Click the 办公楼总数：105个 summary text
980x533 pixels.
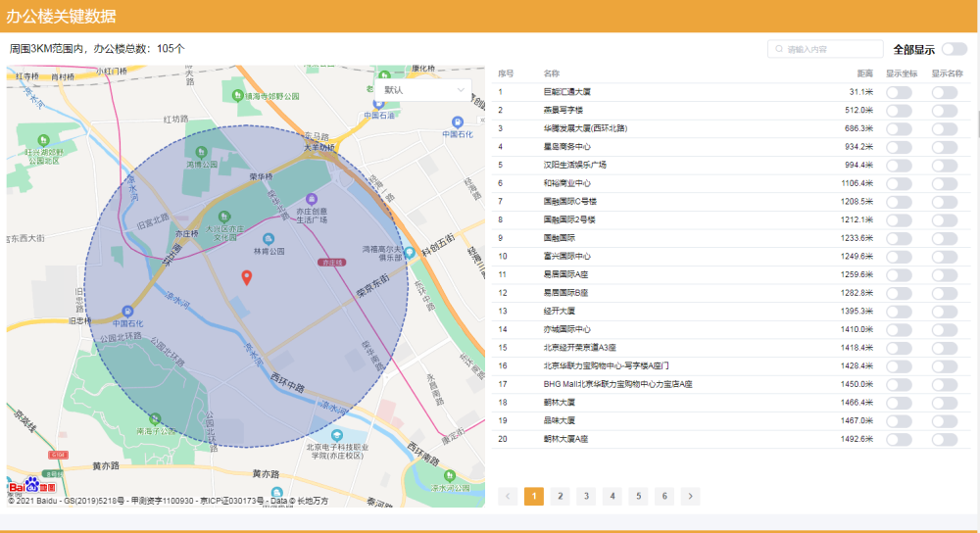[x=139, y=49]
